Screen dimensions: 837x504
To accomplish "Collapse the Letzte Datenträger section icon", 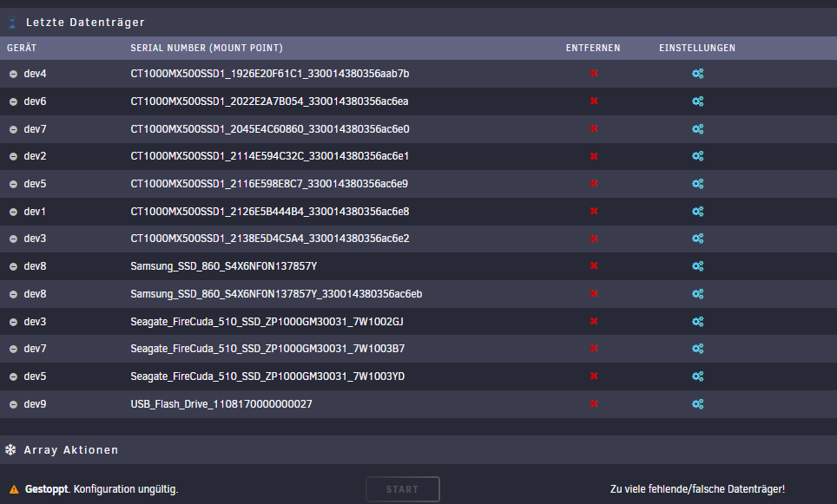I will point(12,23).
